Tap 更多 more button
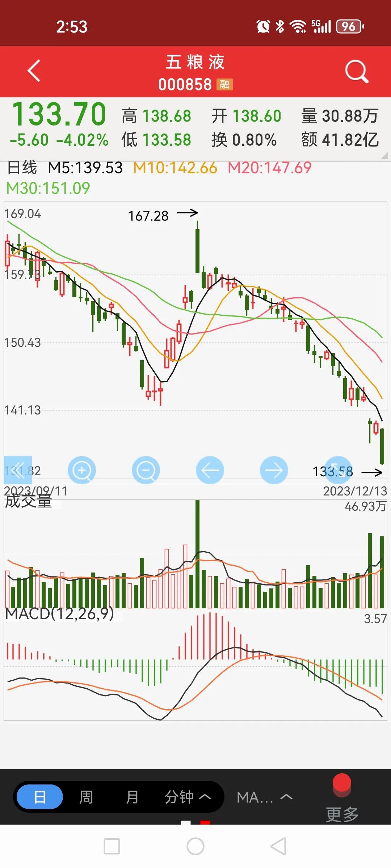Screen dimensions: 391x868 coord(342,814)
